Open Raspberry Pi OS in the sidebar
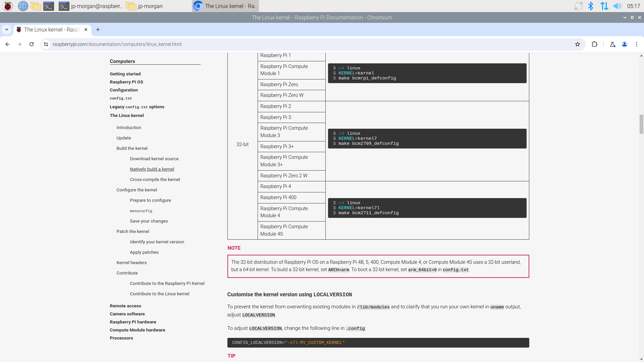The height and width of the screenshot is (362, 644). click(x=126, y=82)
